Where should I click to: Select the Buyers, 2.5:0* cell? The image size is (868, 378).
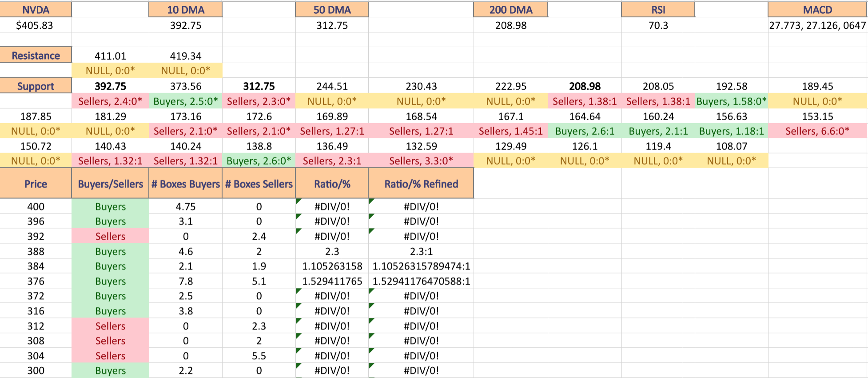tap(186, 101)
